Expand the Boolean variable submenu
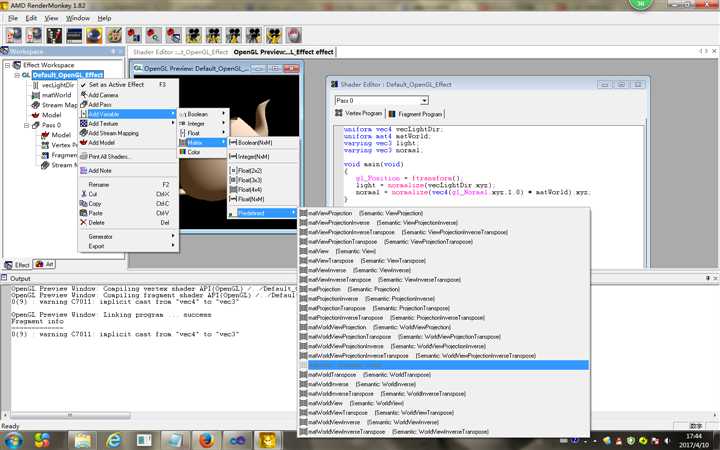The height and width of the screenshot is (450, 720). pos(203,114)
